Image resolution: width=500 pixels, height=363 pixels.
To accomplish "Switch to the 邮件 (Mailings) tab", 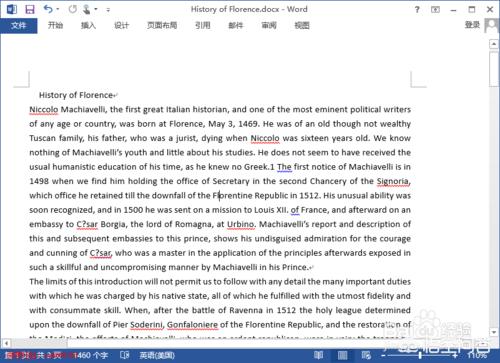I will (236, 25).
